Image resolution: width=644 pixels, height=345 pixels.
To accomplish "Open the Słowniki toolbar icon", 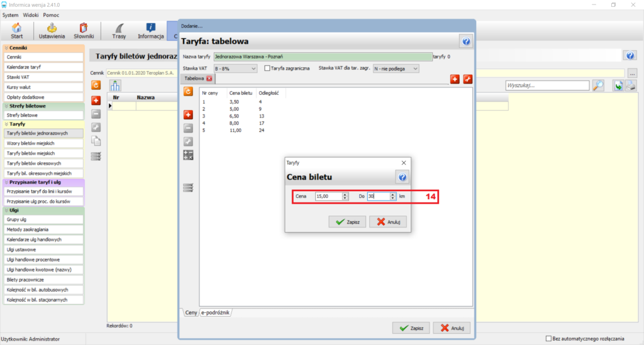I will pos(84,31).
